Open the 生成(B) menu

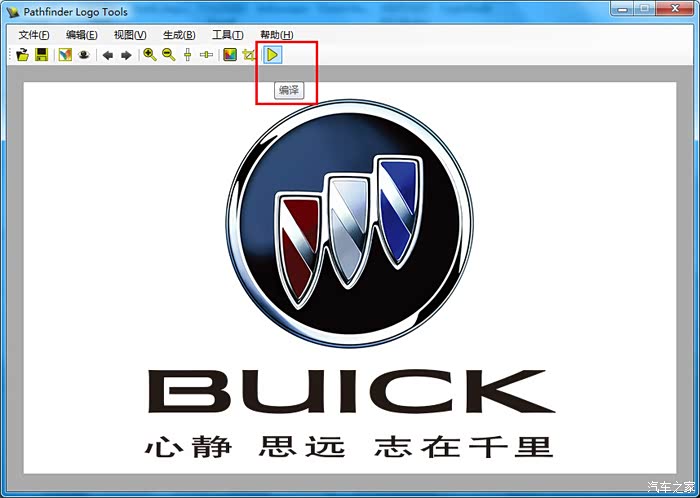(179, 35)
